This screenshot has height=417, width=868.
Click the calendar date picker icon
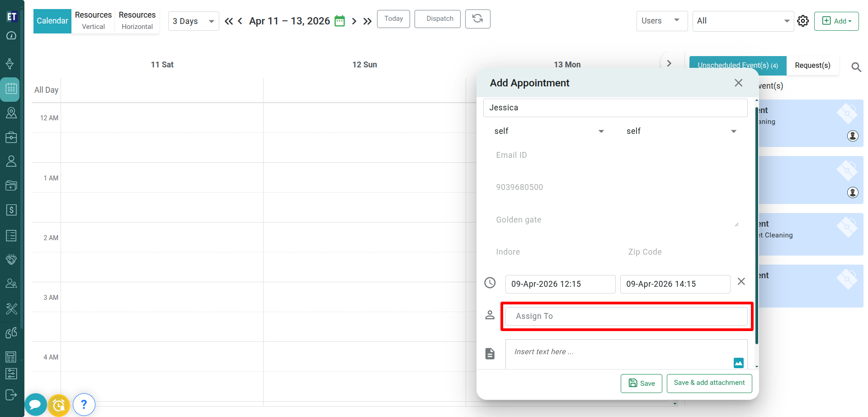point(340,21)
